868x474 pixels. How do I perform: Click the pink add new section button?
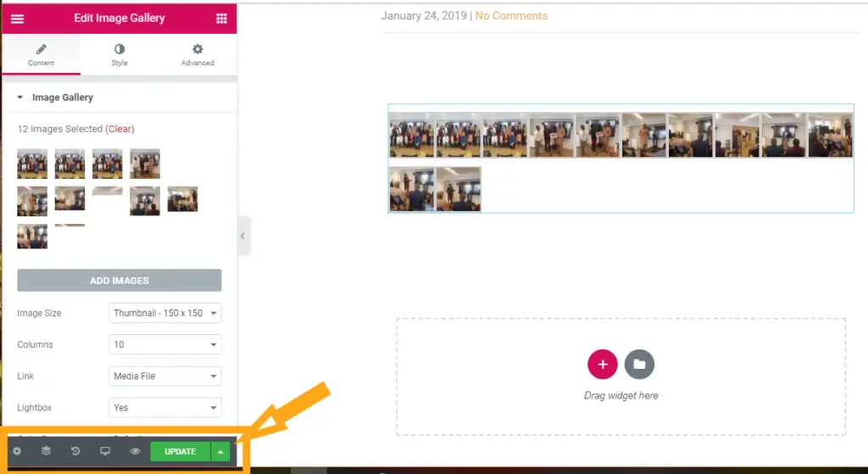(x=603, y=365)
